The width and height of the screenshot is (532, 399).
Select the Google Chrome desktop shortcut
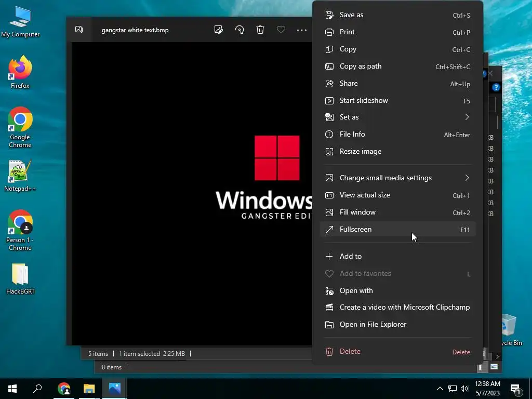(x=20, y=127)
